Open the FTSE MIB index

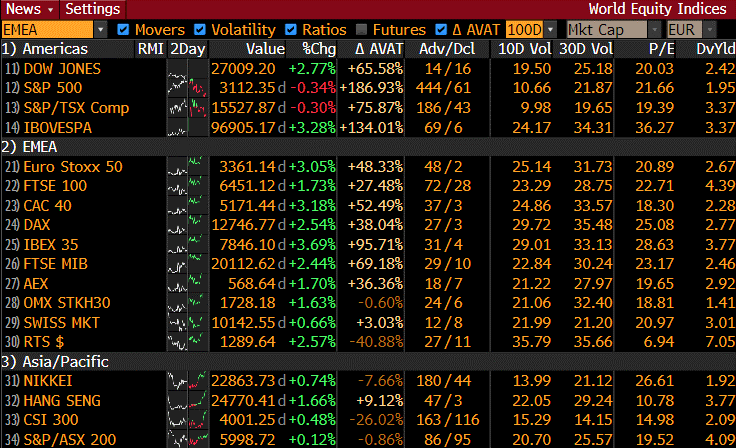point(55,264)
